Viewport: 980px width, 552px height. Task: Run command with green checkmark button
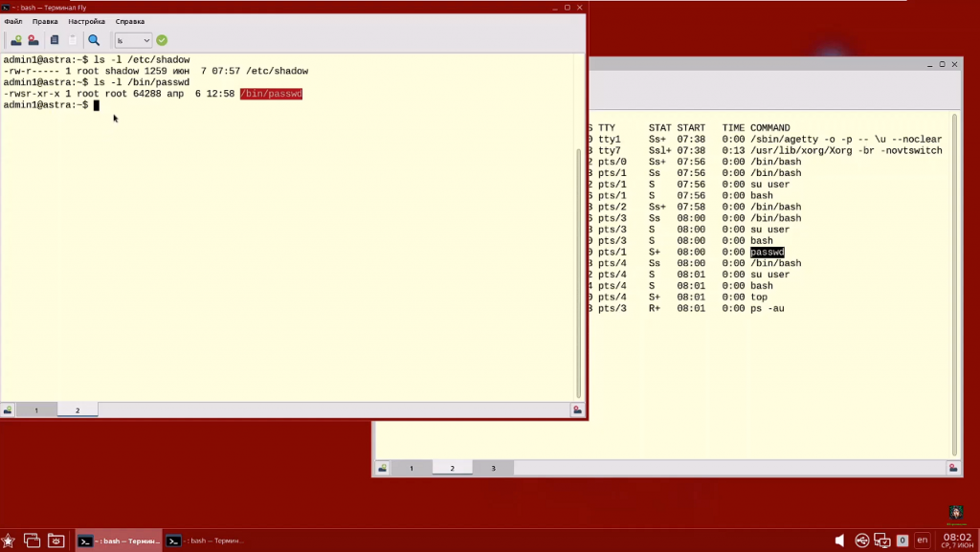162,40
